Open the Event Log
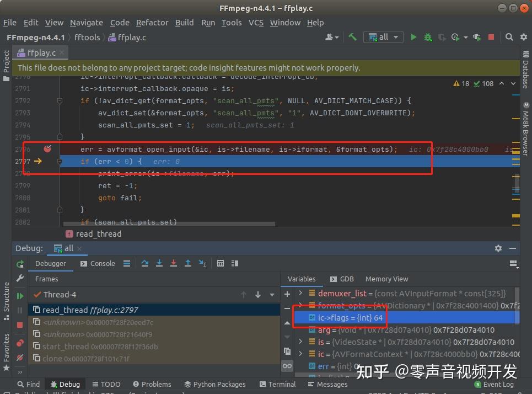This screenshot has height=394, width=532. [x=495, y=384]
